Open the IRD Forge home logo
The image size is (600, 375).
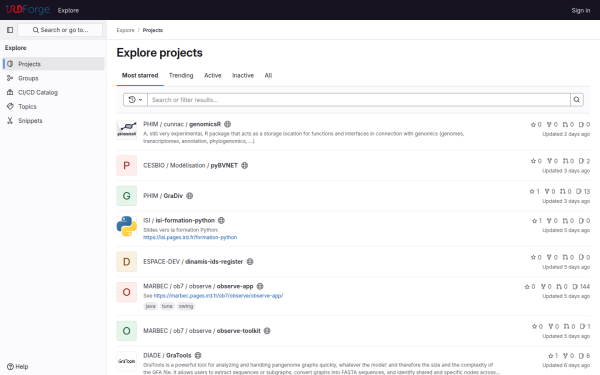coord(28,10)
